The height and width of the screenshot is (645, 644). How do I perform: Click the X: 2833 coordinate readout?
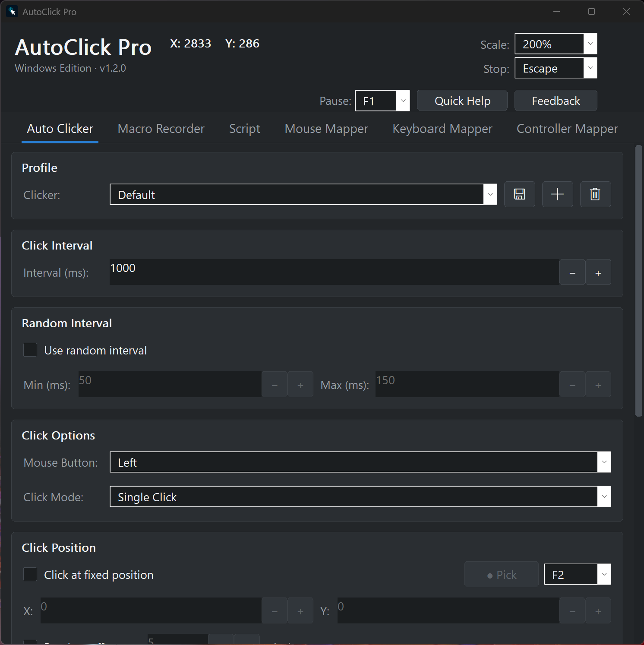(191, 44)
